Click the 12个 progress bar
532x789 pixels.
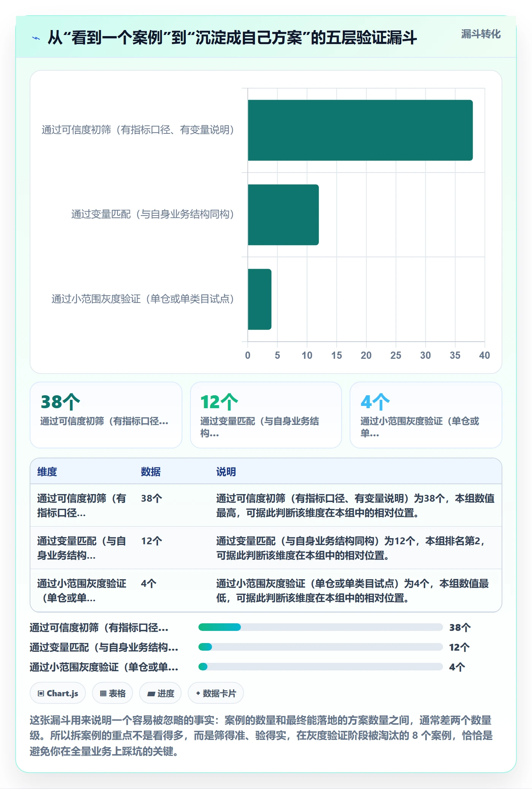(321, 647)
